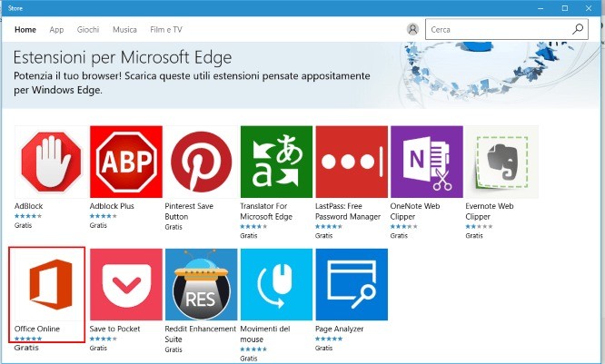This screenshot has height=364, width=605.
Task: Open the Adblock Plus ABP icon
Action: [x=126, y=162]
